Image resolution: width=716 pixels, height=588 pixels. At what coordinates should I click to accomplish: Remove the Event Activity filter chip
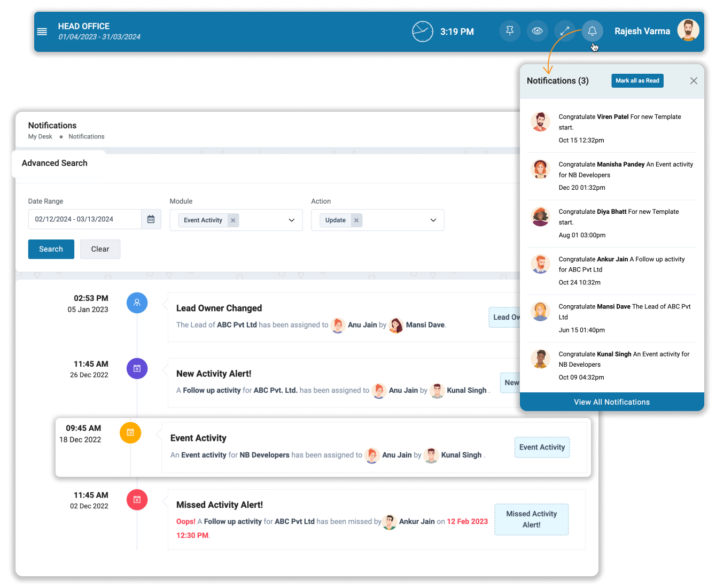coord(233,220)
